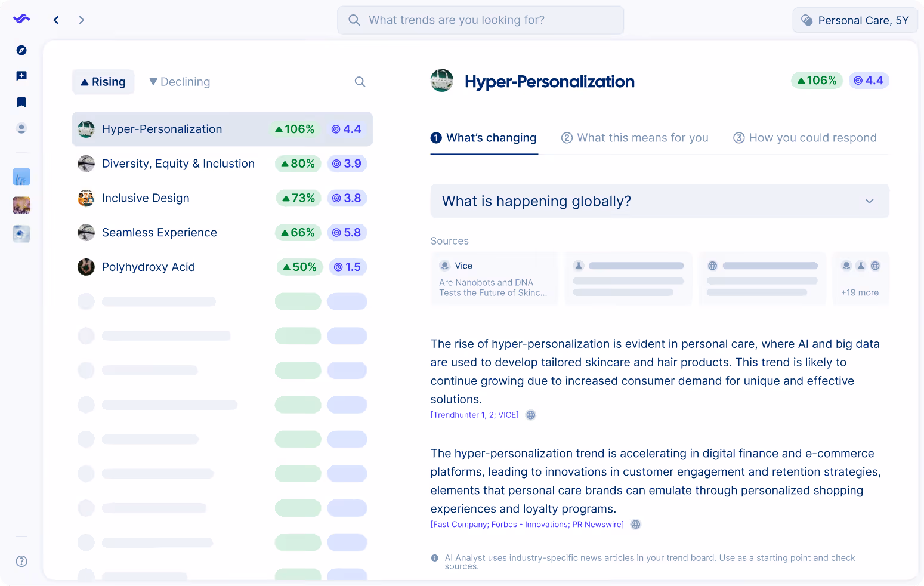
Task: Open the Explore compass icon in sidebar
Action: tap(21, 50)
